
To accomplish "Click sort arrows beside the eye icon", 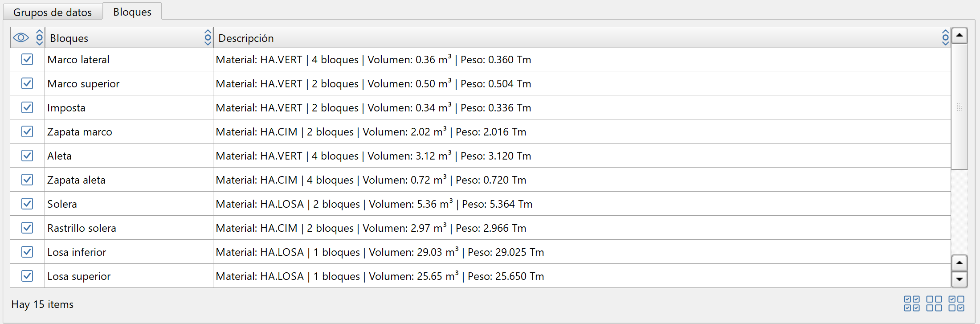I will (40, 38).
